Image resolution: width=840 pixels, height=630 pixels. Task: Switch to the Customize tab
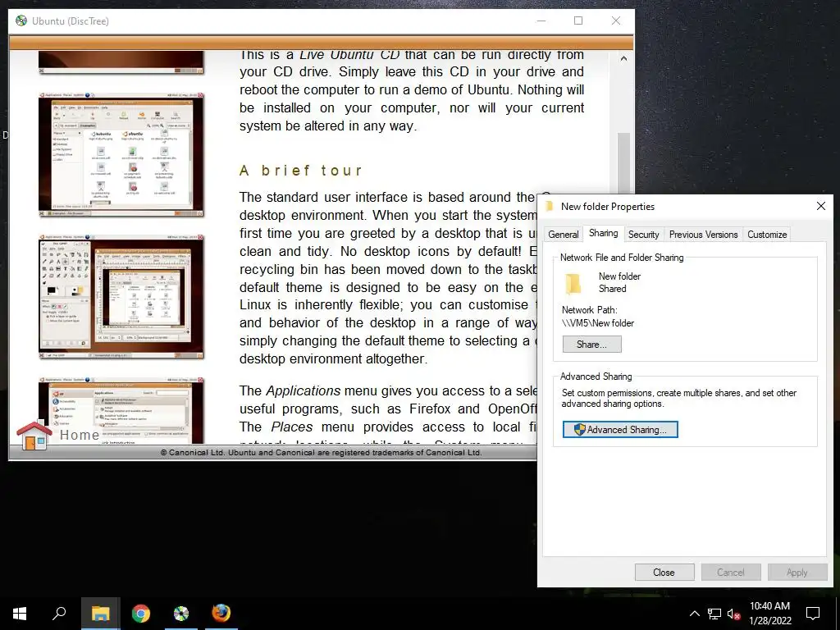767,235
